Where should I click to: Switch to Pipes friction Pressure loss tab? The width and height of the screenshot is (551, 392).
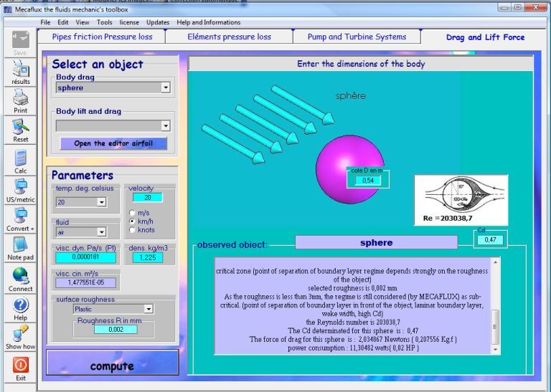coord(102,37)
